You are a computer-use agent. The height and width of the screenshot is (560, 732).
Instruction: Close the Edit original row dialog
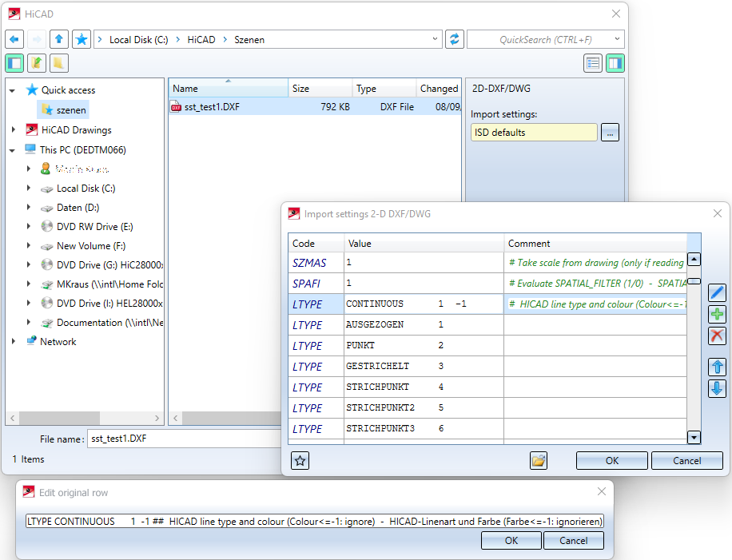pos(602,491)
